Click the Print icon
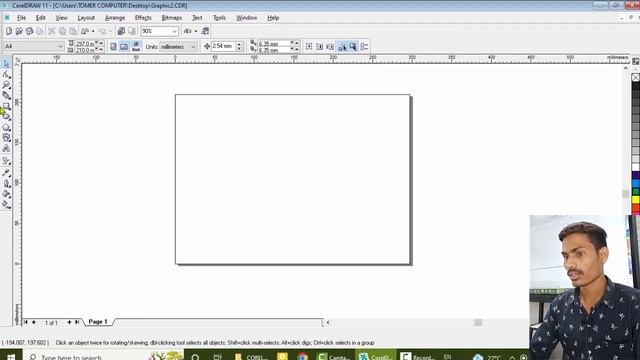 (40, 31)
